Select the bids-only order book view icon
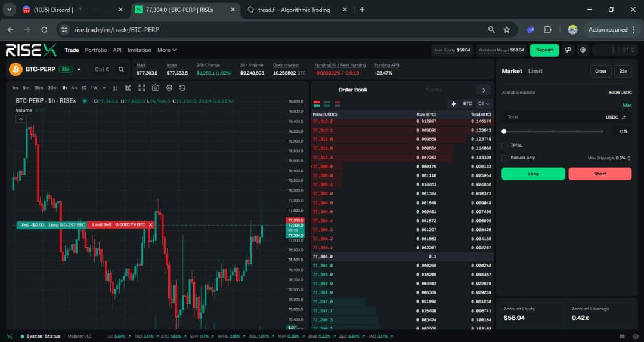Viewport: 644px width, 342px height. point(327,104)
